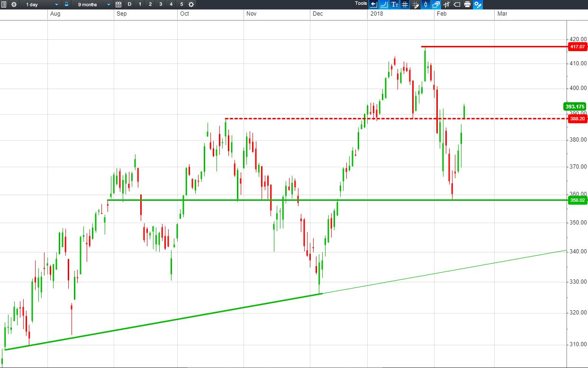Select the curve drawing tool
The image size is (588, 368).
[x=384, y=4]
